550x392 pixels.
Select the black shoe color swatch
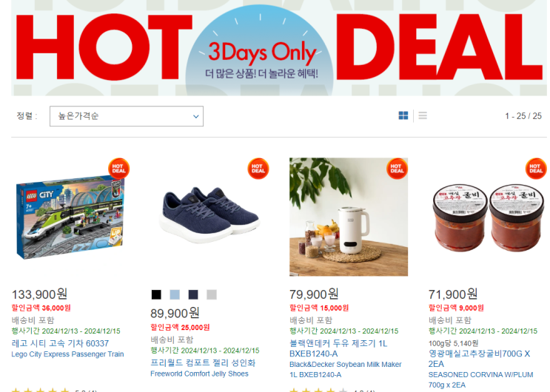156,294
